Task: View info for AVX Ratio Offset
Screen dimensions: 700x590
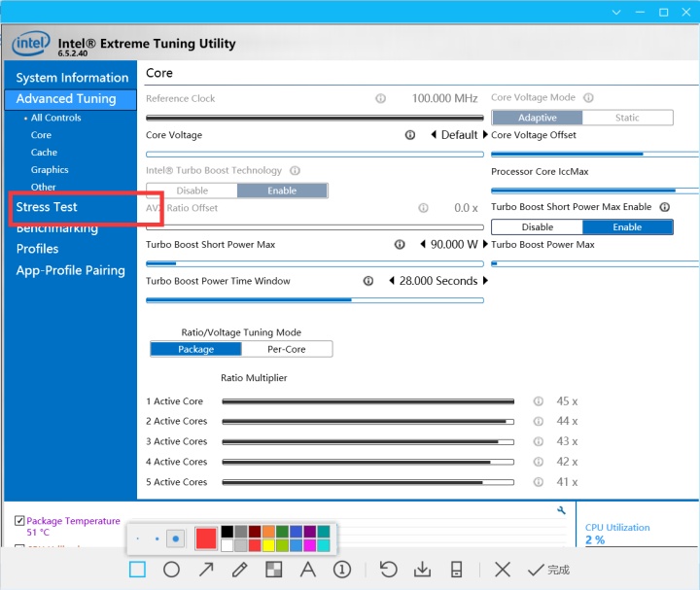Action: click(x=423, y=208)
